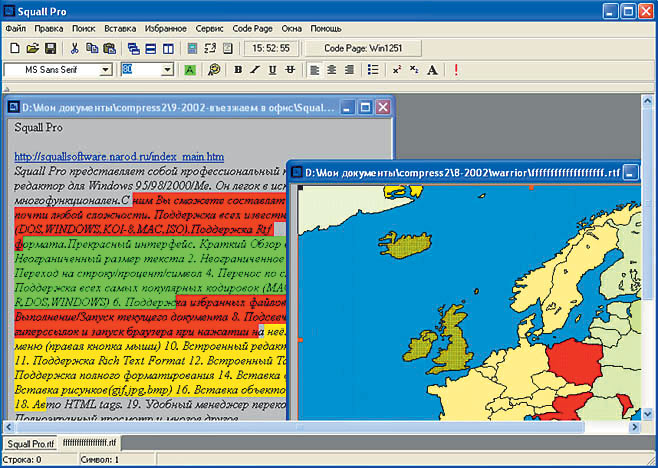658x468 pixels.
Task: Click the red exclamation mark icon
Action: point(457,70)
